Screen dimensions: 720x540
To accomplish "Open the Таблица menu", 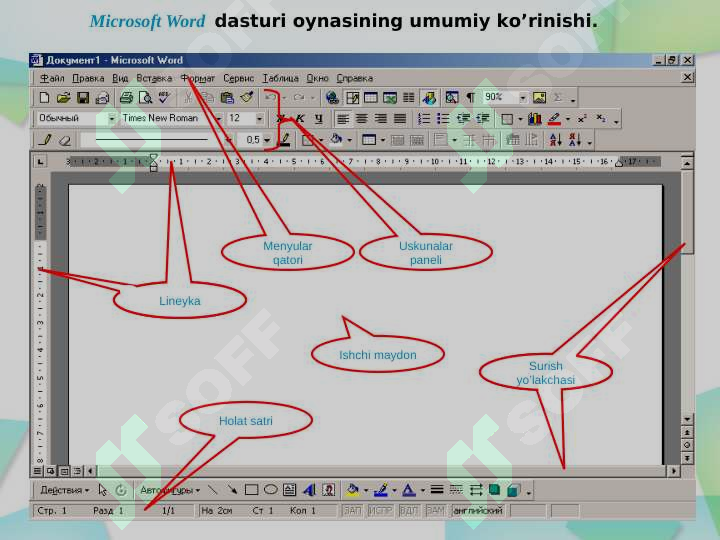I will (280, 78).
